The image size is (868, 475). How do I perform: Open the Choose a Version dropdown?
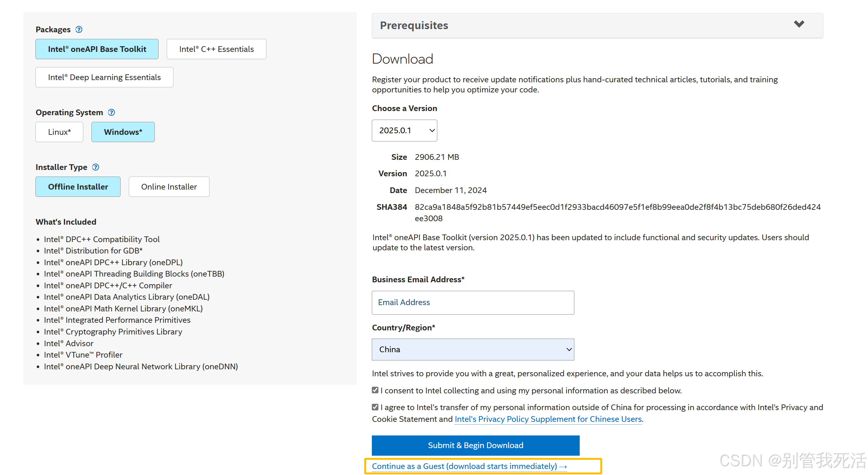(404, 130)
